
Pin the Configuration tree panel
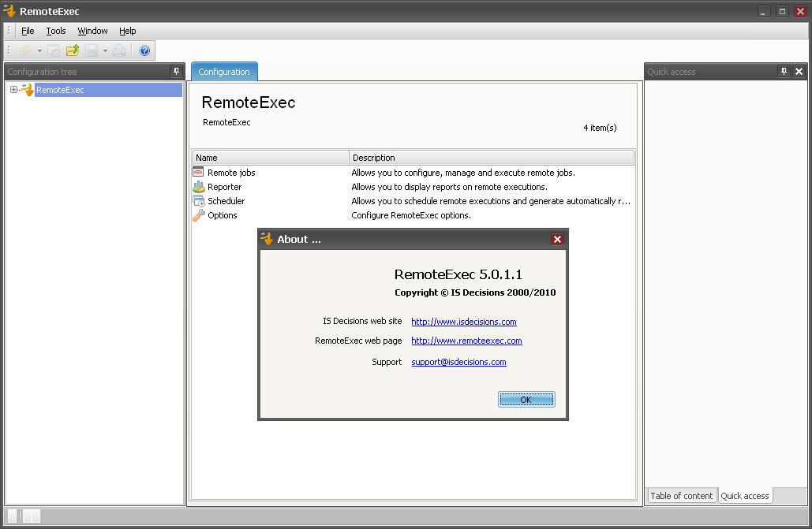click(176, 72)
